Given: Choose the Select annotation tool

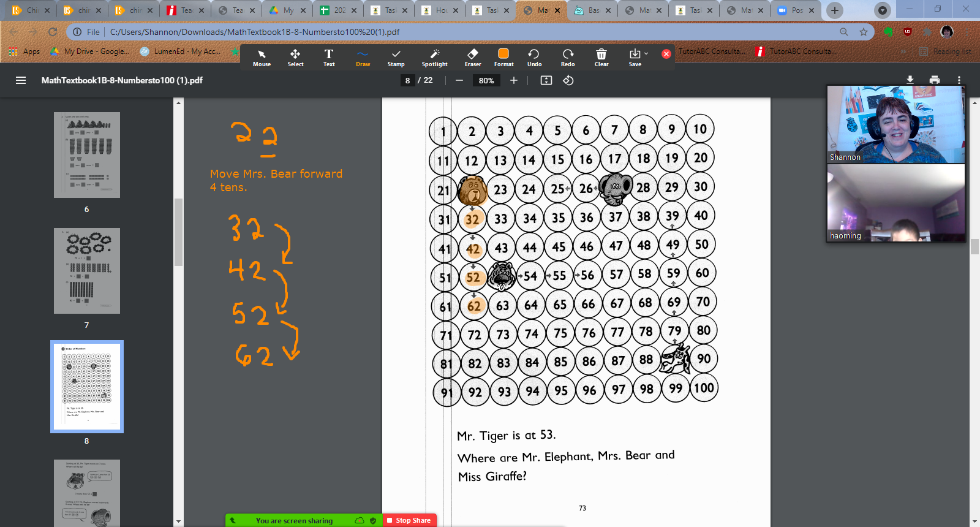Looking at the screenshot, I should tap(295, 58).
